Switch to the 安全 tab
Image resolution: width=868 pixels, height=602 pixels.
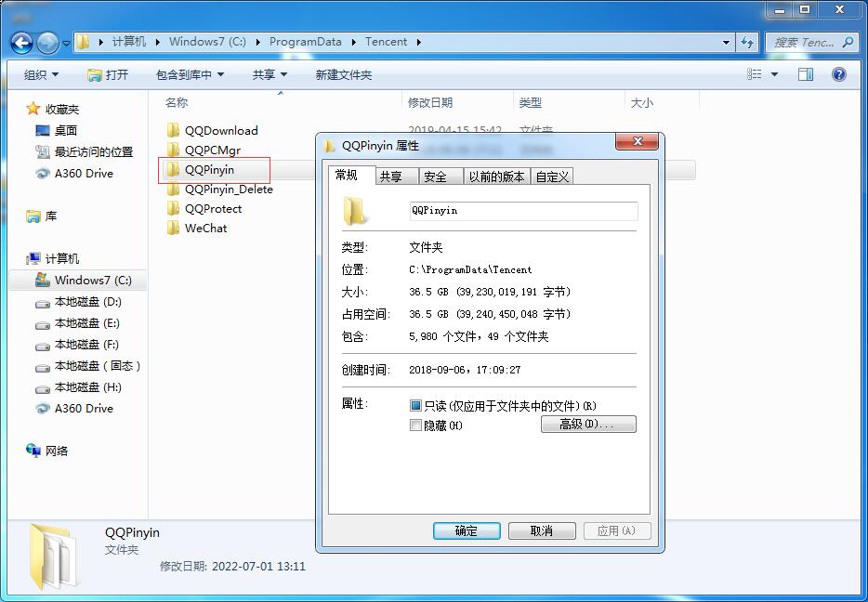coord(438,176)
